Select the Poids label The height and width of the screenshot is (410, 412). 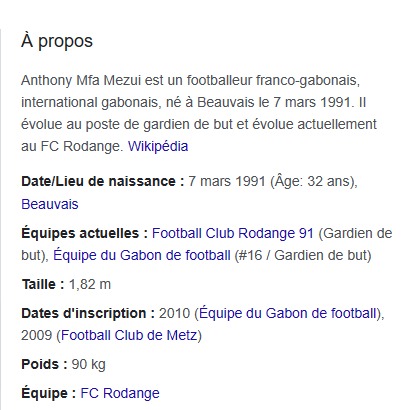pos(44,364)
